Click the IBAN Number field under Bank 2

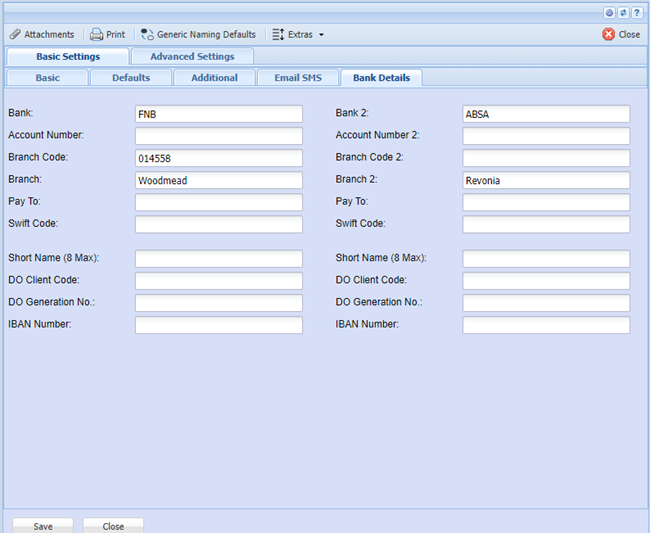[x=546, y=325]
